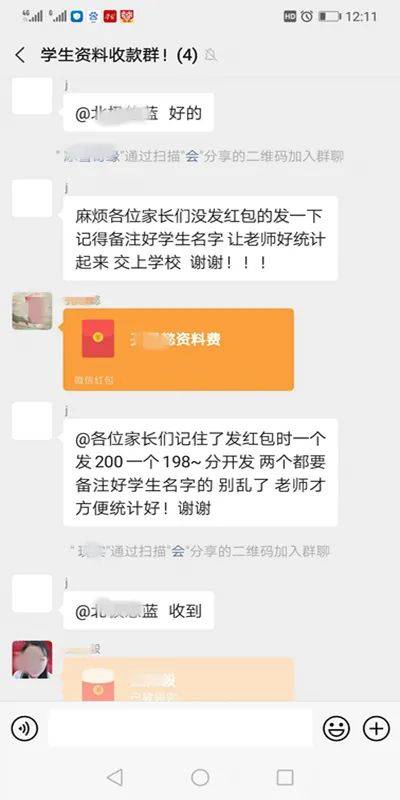
Task: Tap the group title 学生资料收款群
Action: 105,55
